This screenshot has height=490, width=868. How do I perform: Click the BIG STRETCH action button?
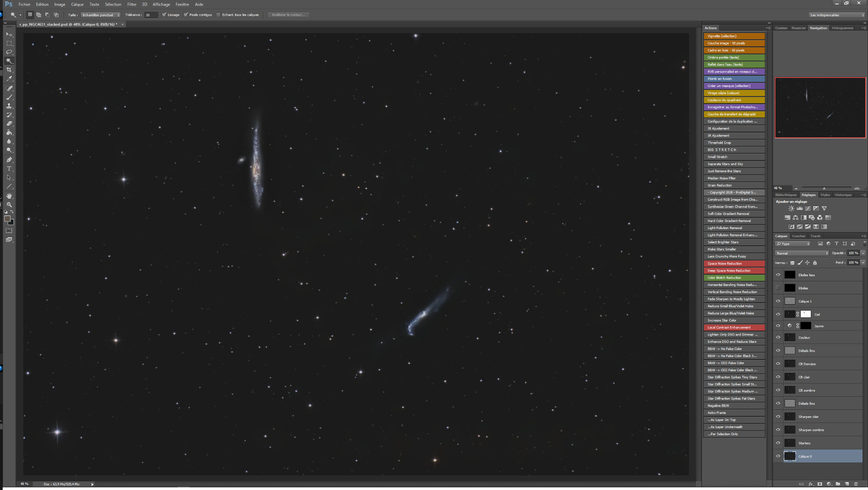[734, 150]
